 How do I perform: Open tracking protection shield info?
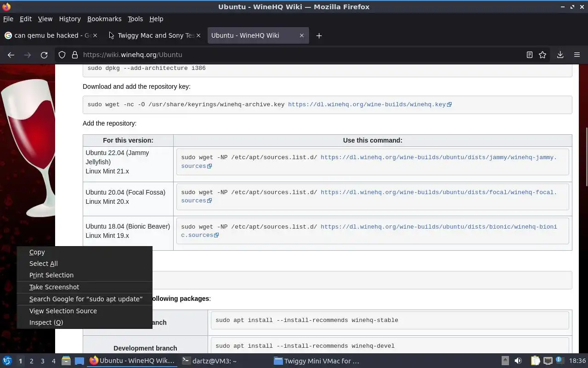62,55
